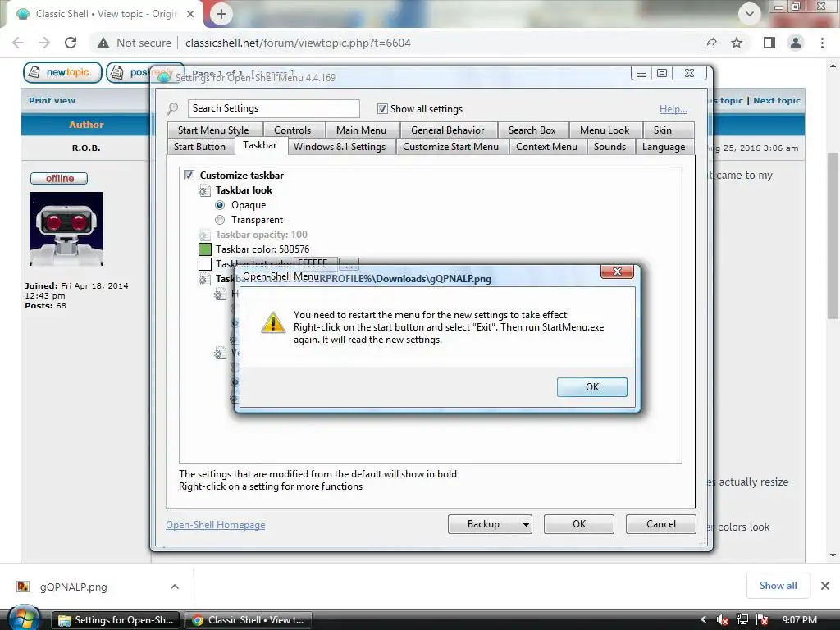This screenshot has height=630, width=840.
Task: Cancel the Open-Shell settings window
Action: tap(661, 524)
